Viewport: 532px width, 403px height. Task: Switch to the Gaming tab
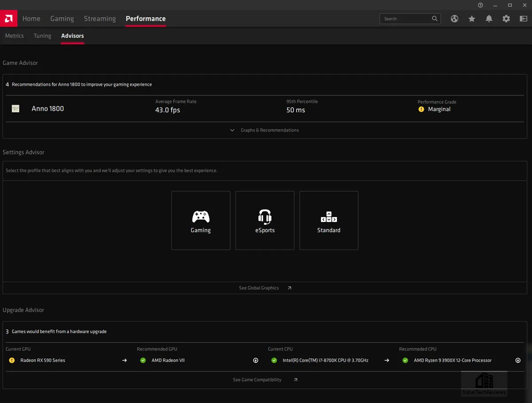pos(62,19)
